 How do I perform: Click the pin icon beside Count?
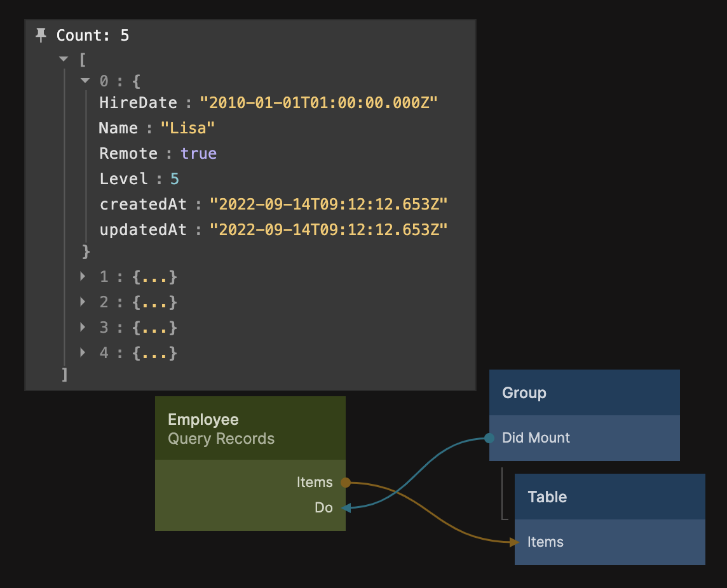(x=41, y=36)
